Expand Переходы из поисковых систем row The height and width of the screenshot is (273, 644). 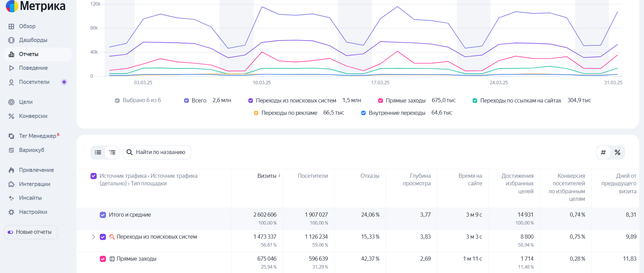(x=93, y=237)
